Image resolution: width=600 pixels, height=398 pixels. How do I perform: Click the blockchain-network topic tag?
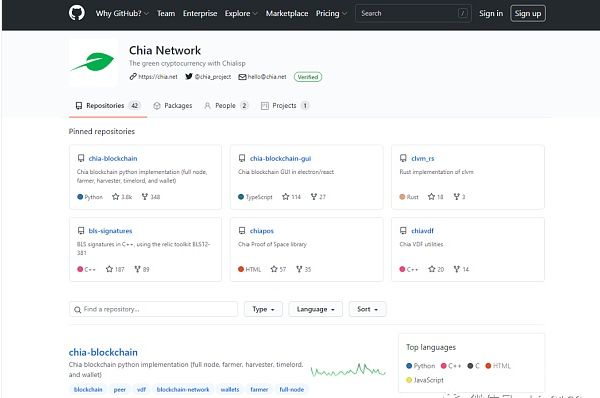click(183, 390)
